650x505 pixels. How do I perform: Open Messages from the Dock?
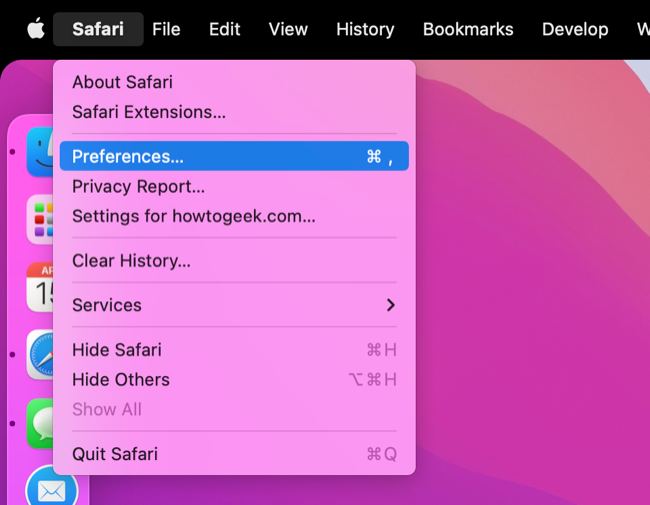(40, 423)
